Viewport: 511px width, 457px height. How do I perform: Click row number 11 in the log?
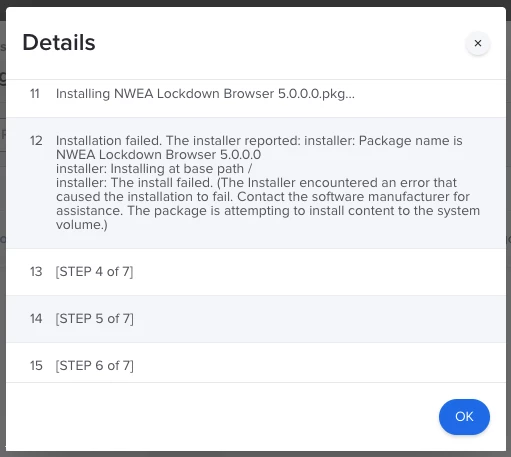pyautogui.click(x=35, y=94)
